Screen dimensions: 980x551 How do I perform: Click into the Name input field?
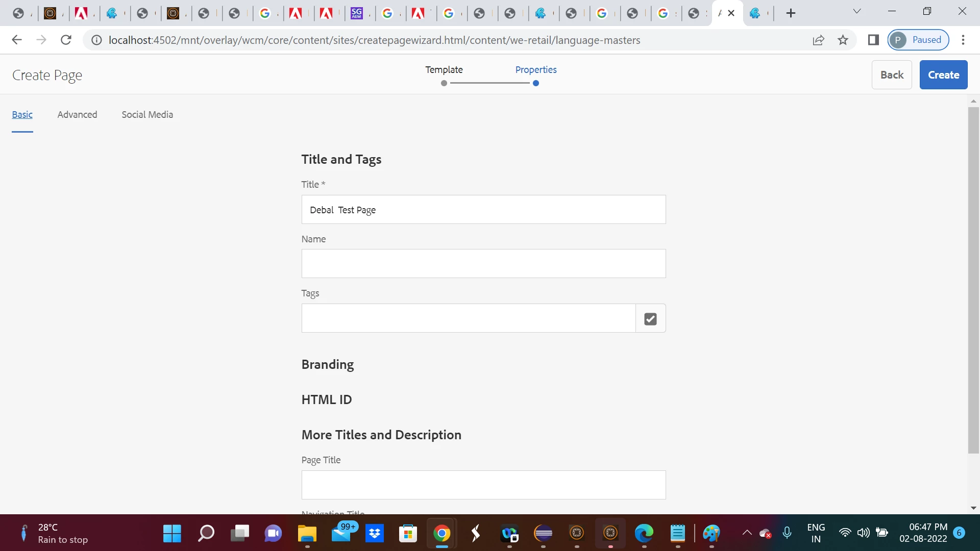click(483, 264)
